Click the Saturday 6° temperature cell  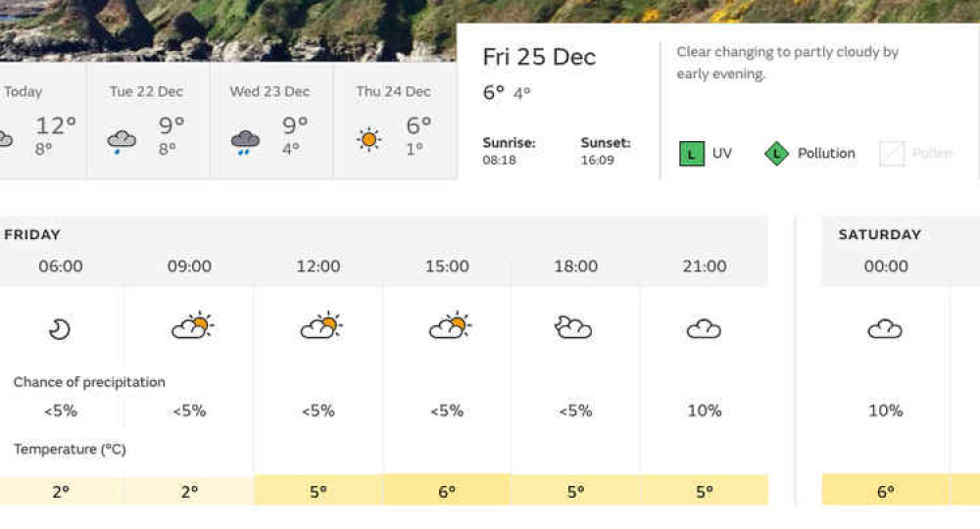click(x=886, y=490)
